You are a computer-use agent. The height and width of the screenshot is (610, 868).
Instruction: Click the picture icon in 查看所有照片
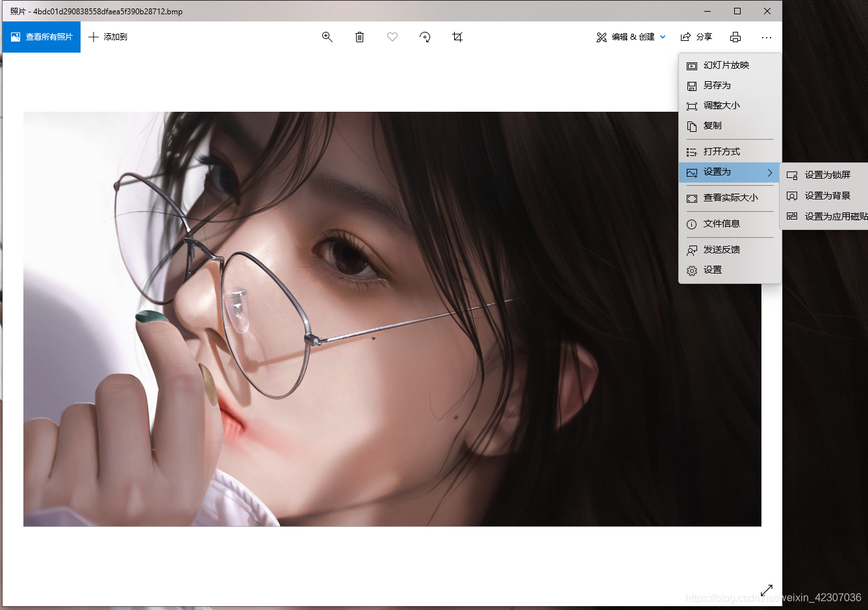pos(16,37)
